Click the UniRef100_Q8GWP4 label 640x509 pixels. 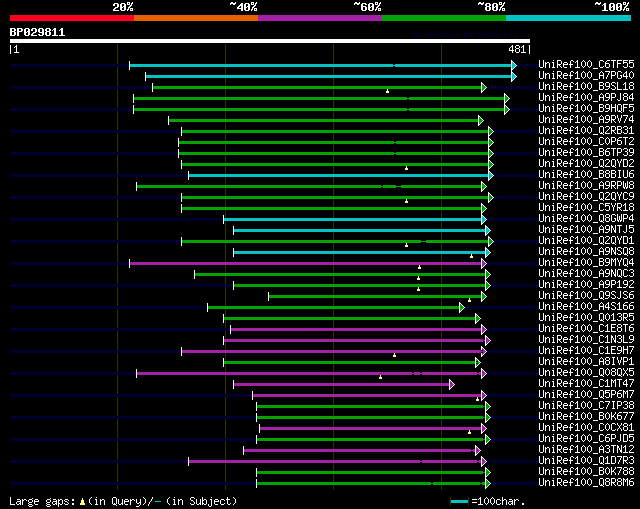(586, 218)
